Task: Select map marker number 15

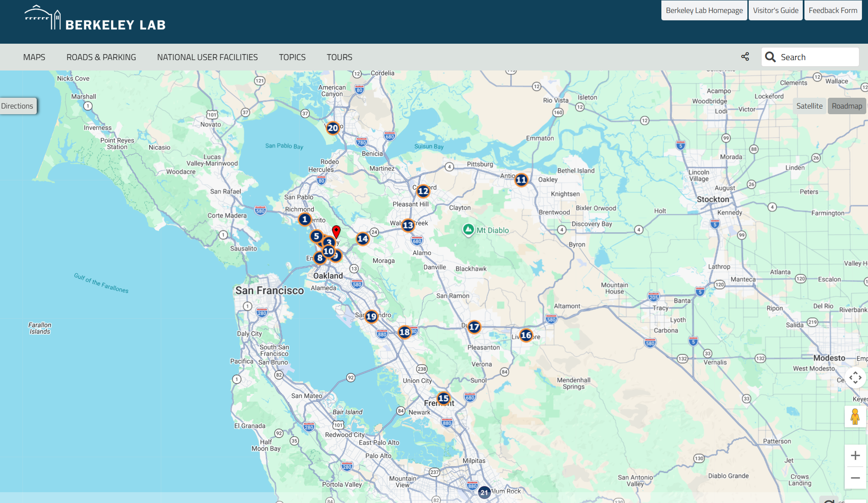Action: [444, 398]
